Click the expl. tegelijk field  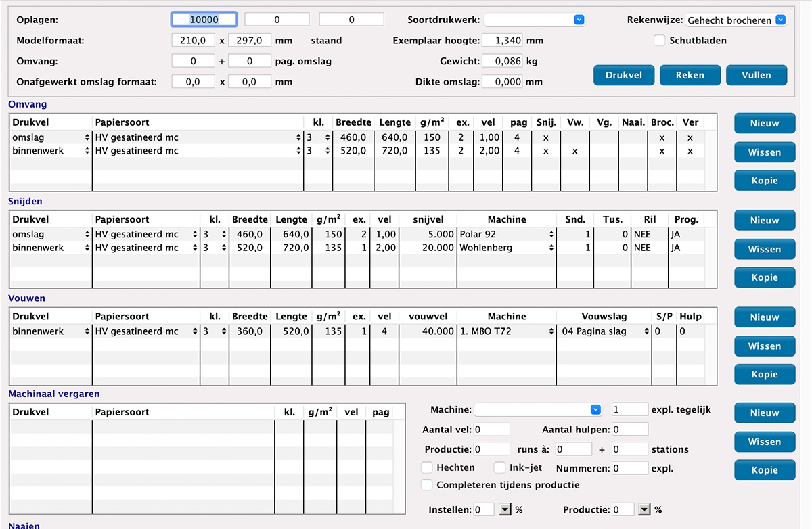[630, 409]
